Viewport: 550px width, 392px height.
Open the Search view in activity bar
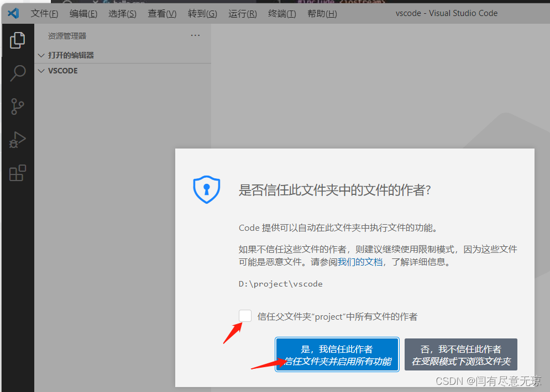tap(17, 73)
